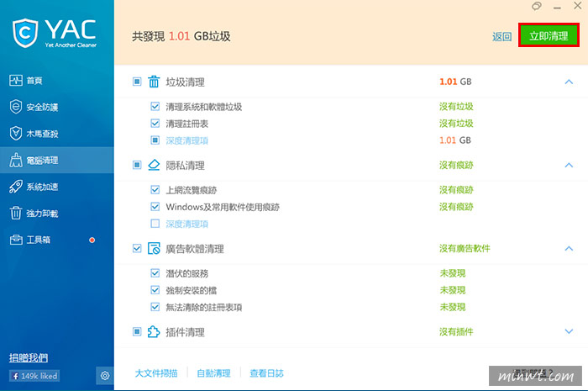Uncheck the 廣告軟體清理 category checkbox
588x391 pixels.
coord(137,248)
